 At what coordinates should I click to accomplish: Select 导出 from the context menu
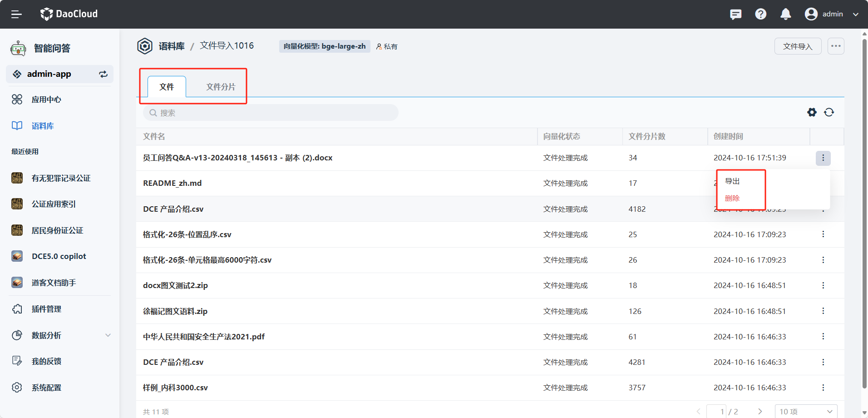(732, 181)
